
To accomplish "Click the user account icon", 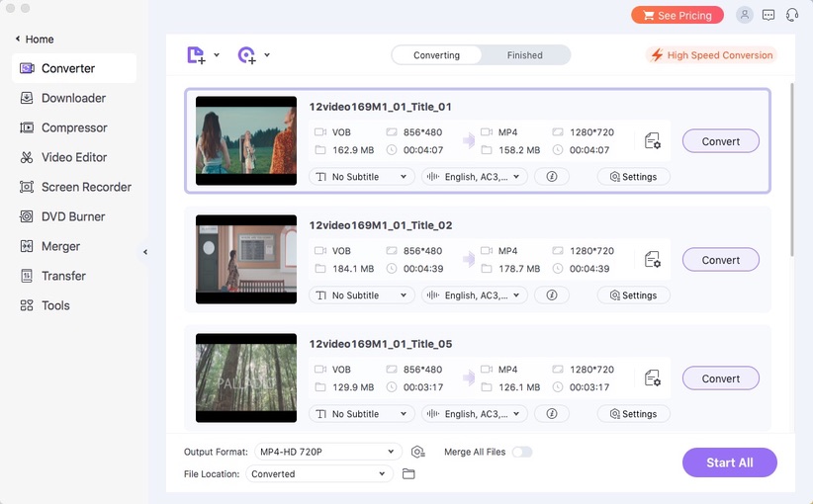I will 744,15.
